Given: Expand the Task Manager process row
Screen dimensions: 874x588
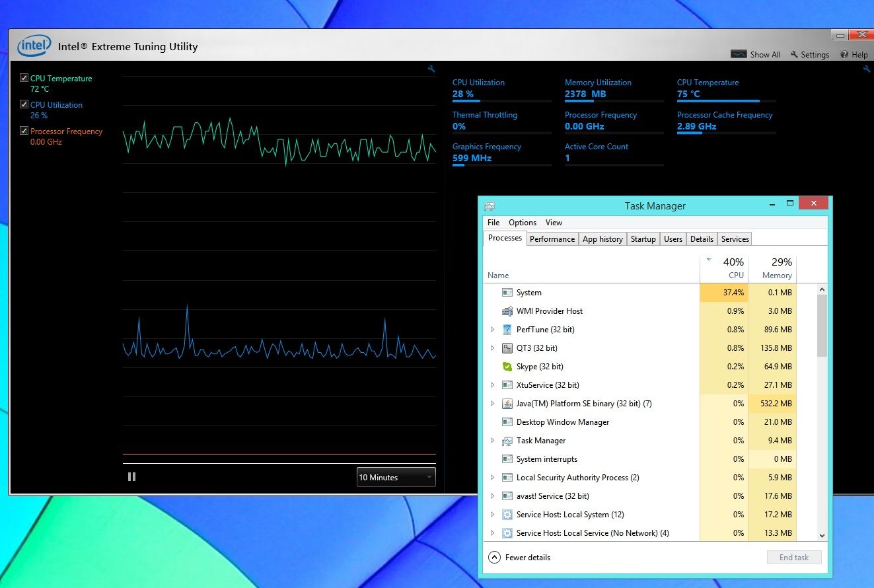Looking at the screenshot, I should 492,440.
